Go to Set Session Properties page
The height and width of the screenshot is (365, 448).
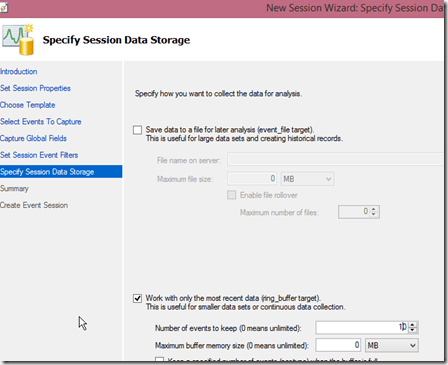tap(35, 88)
